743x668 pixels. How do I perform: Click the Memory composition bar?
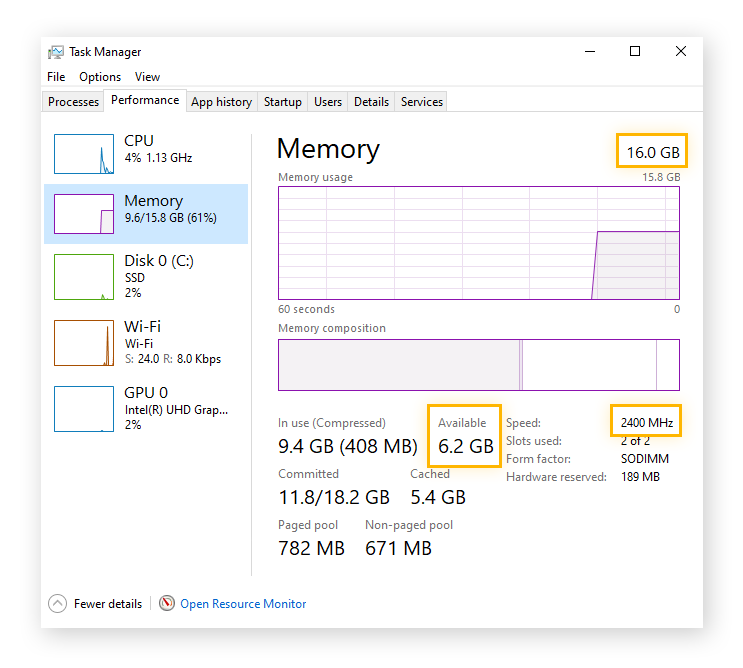478,364
